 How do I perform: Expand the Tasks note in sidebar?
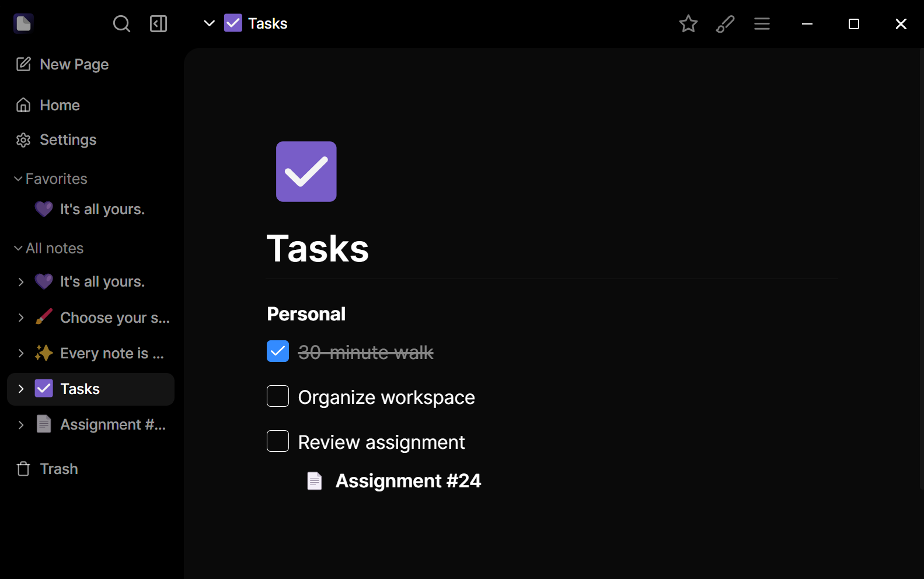21,389
